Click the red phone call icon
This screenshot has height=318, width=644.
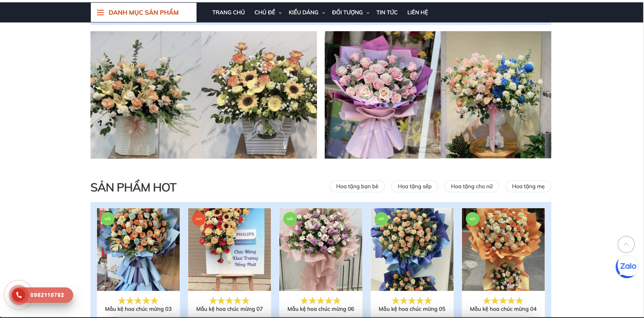[19, 295]
